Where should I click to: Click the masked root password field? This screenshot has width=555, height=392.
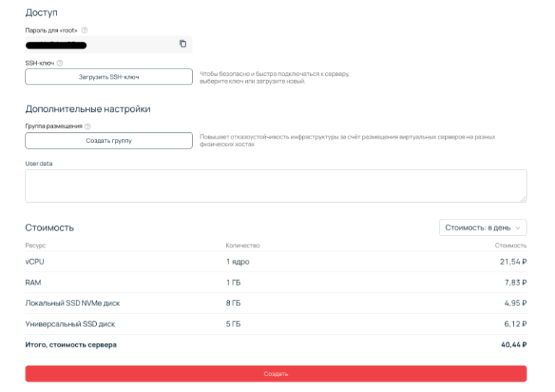point(101,45)
